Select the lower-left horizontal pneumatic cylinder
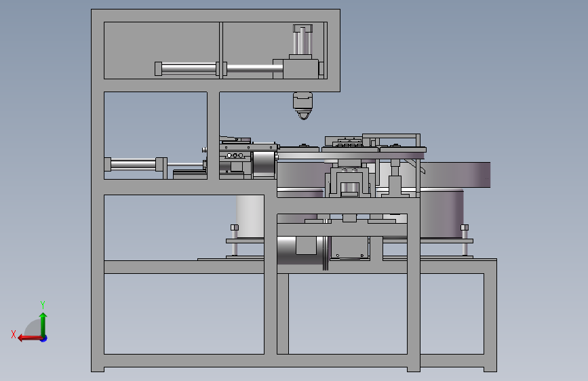 pos(136,164)
